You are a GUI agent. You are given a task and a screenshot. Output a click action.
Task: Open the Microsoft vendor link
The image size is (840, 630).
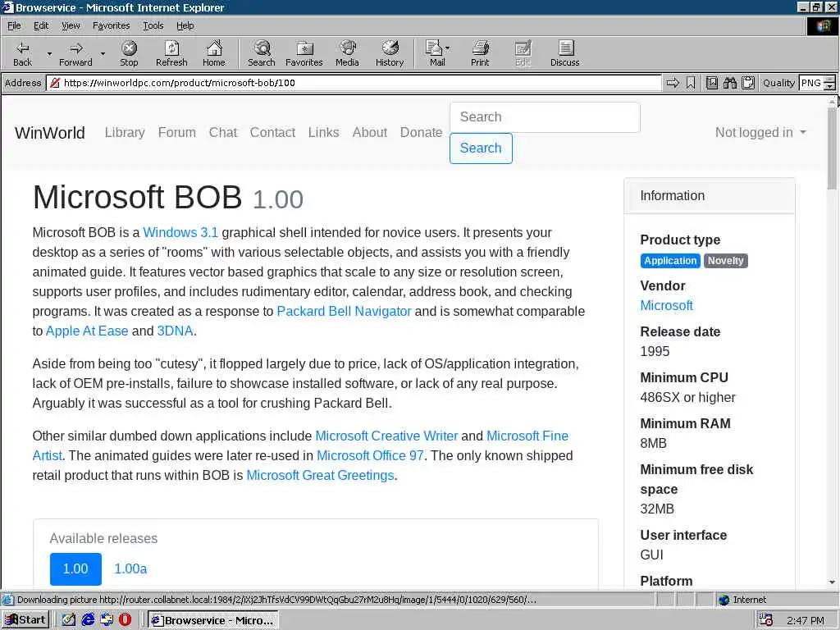pos(666,305)
